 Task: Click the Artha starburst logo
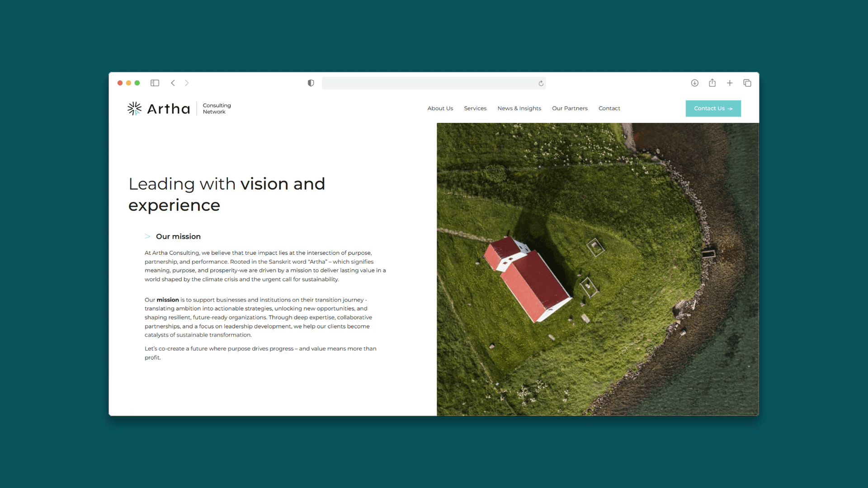coord(134,108)
